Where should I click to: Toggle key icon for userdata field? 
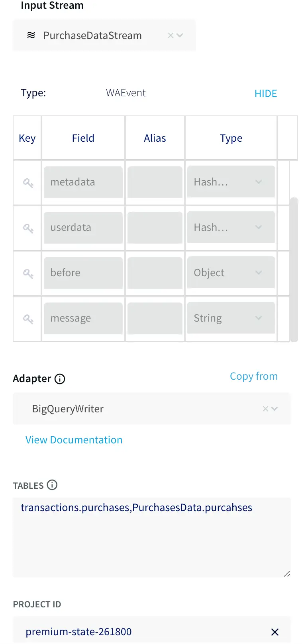pyautogui.click(x=28, y=228)
